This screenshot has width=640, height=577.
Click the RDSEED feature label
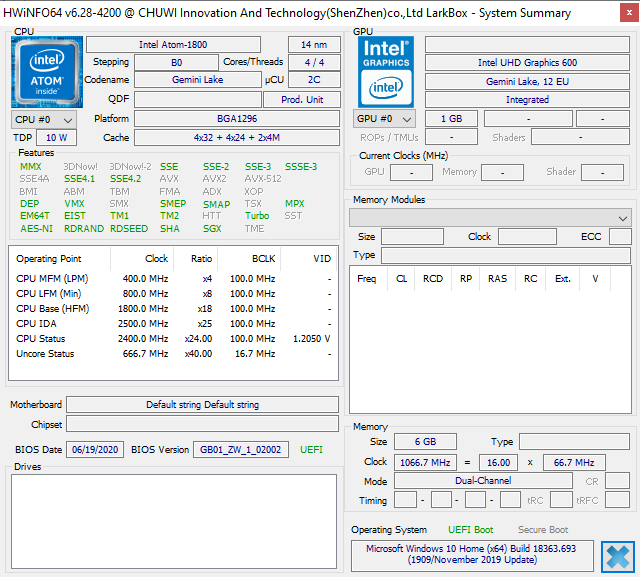129,229
